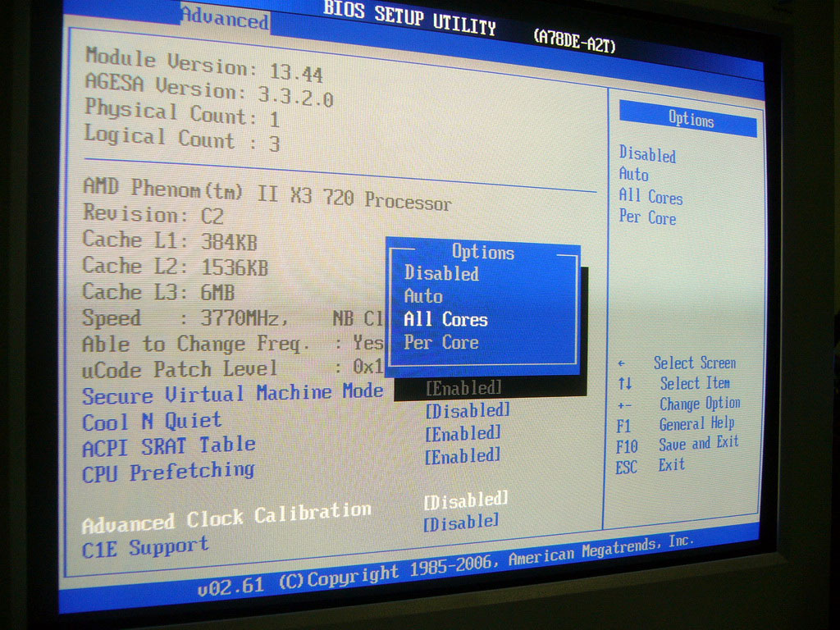Click the Select Screen key hint
Screen dimensions: 840x630
[x=695, y=363]
